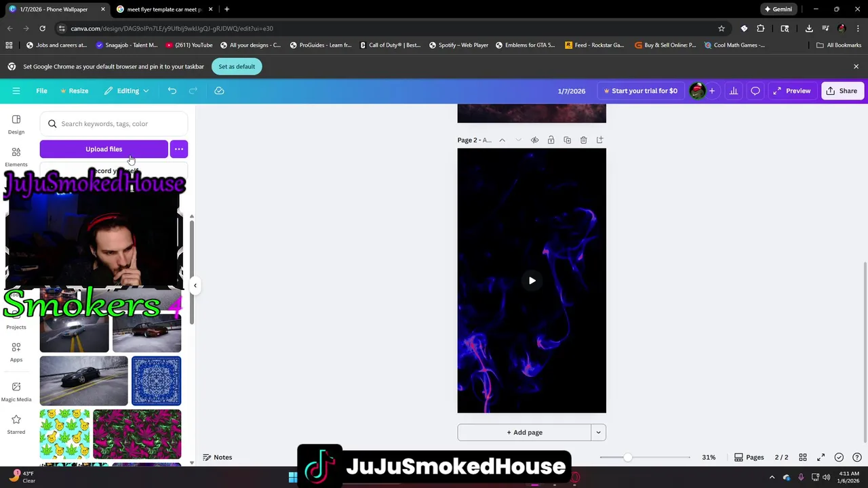Delete Page 2 with the trash icon
Viewport: 868px width, 488px height.
click(583, 140)
